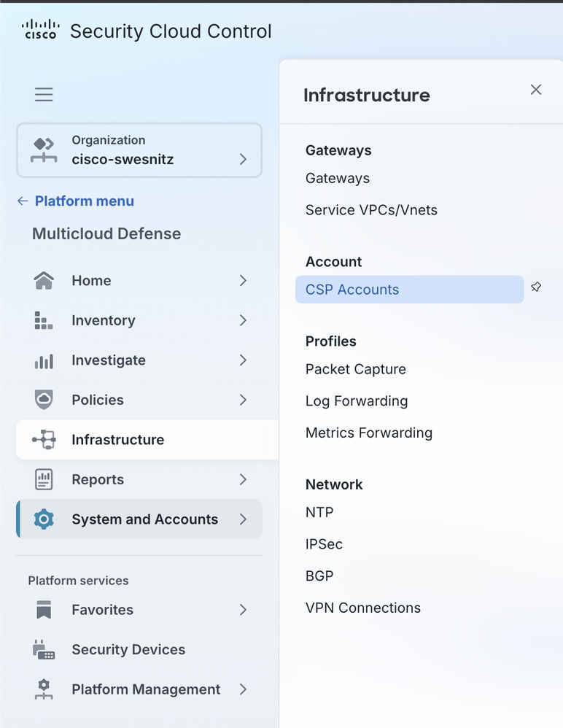Click the Platform services label
Viewport: 563px width, 728px height.
click(x=78, y=581)
